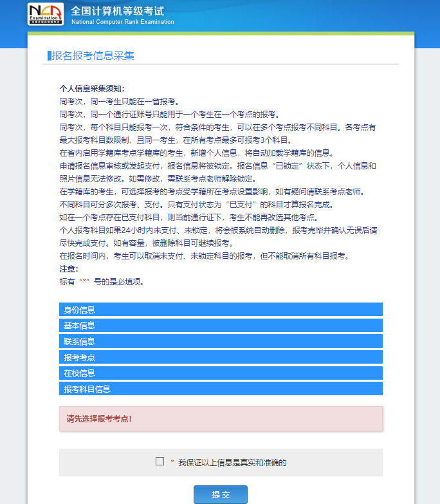Click the 全国计算机等级考试 site title
This screenshot has width=440, height=504.
pyautogui.click(x=117, y=11)
